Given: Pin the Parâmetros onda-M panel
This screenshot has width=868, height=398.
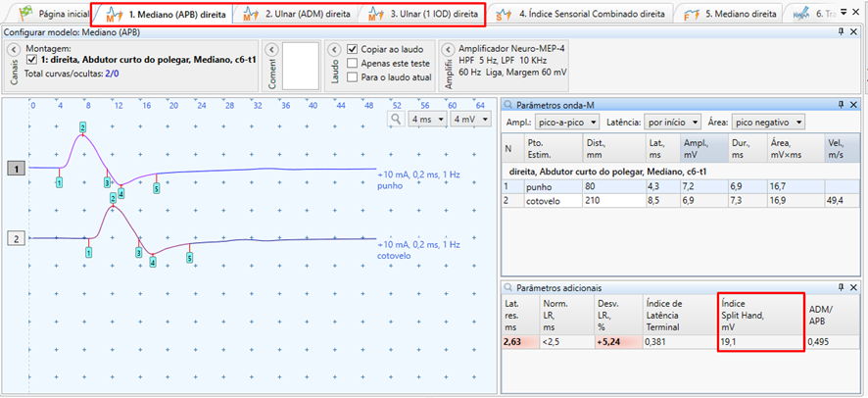Looking at the screenshot, I should point(843,104).
